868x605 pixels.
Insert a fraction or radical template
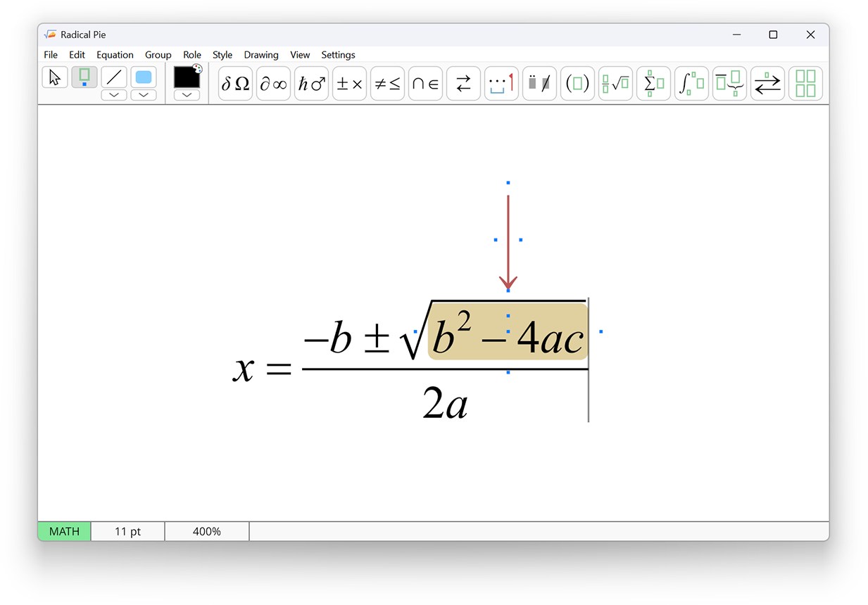[x=615, y=83]
